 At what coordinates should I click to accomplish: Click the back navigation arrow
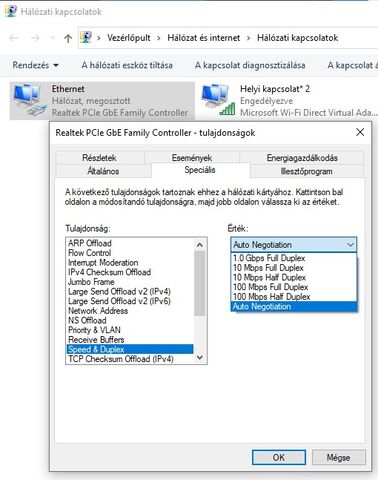pos(14,38)
